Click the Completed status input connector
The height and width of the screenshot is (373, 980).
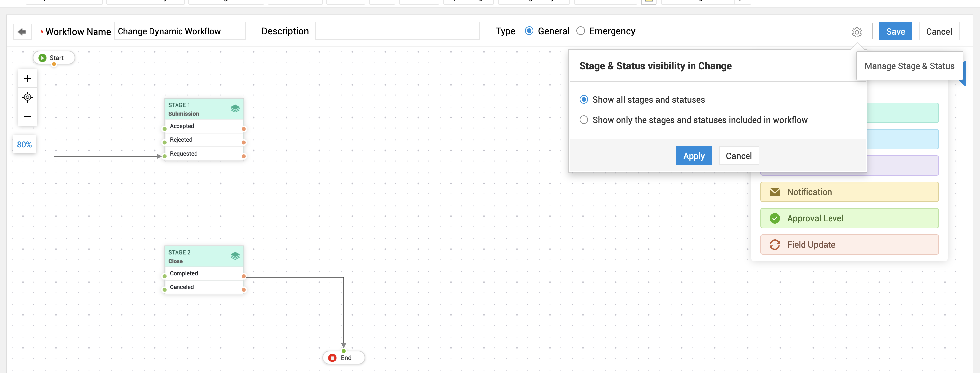(x=164, y=276)
